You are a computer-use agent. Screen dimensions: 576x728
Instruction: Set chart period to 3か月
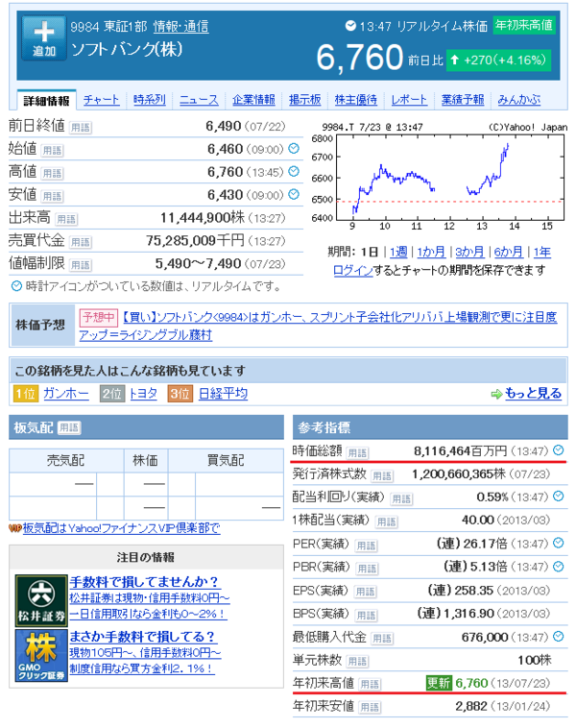(469, 252)
